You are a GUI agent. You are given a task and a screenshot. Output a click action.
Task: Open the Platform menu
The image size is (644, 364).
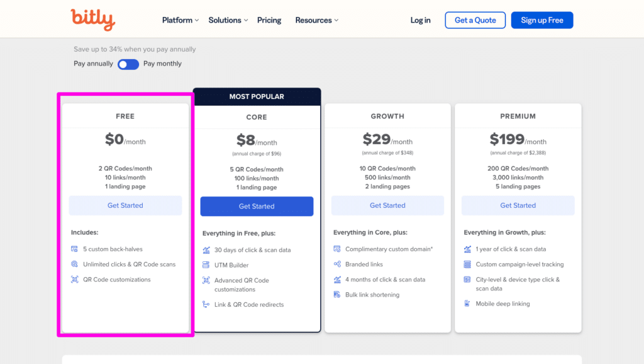pyautogui.click(x=177, y=20)
